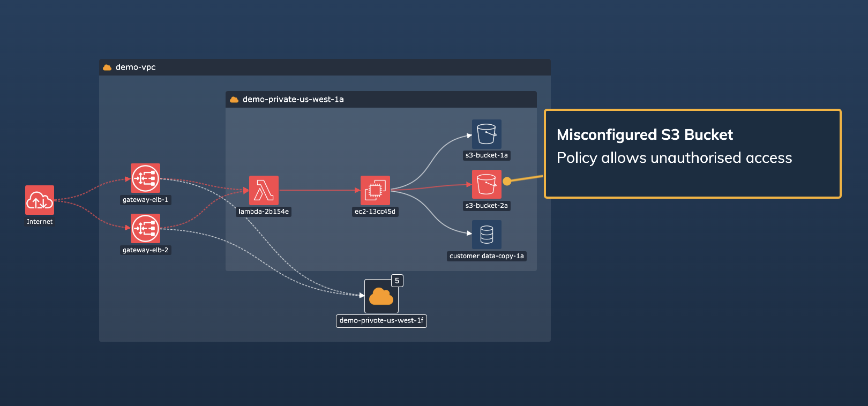The height and width of the screenshot is (406, 868).
Task: Select the ec2-13cc45d instance icon
Action: 375,190
